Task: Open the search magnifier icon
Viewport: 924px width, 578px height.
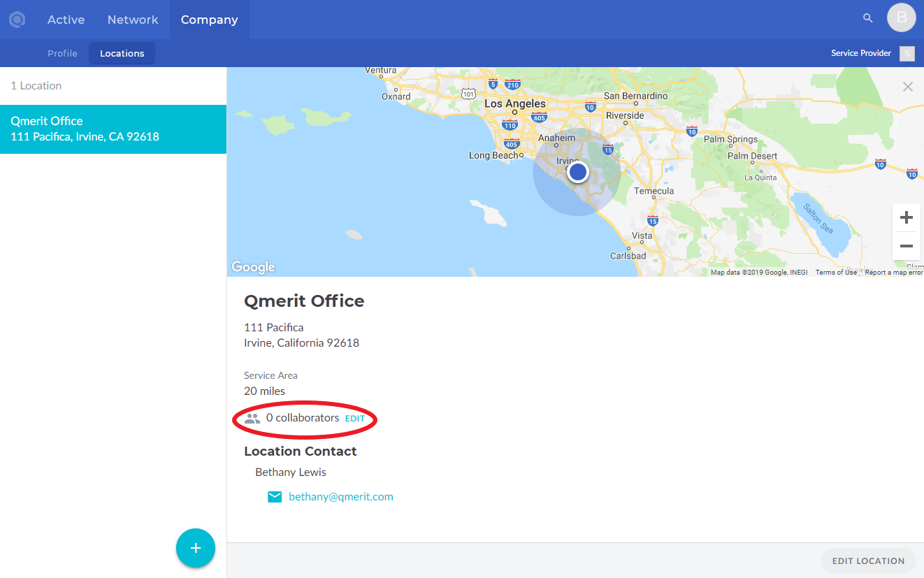Action: tap(868, 18)
